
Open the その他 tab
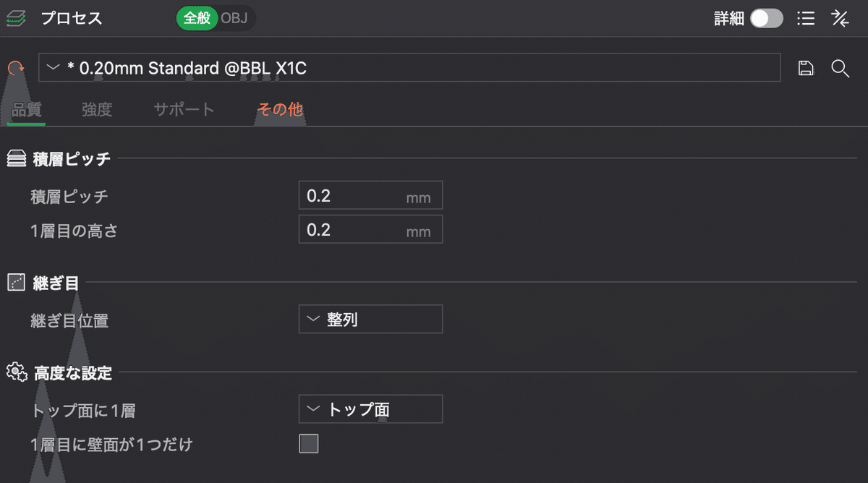coord(279,109)
